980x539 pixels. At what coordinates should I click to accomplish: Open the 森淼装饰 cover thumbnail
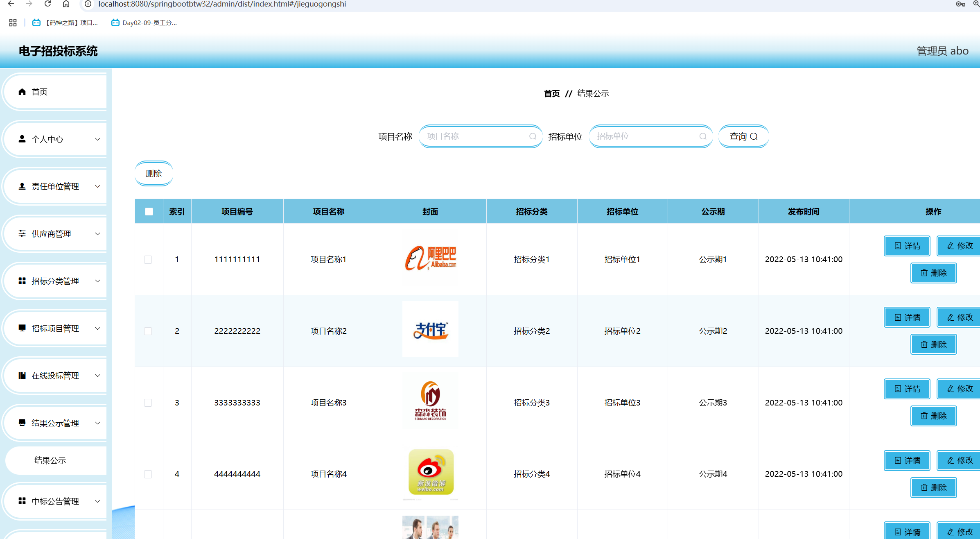coord(430,401)
